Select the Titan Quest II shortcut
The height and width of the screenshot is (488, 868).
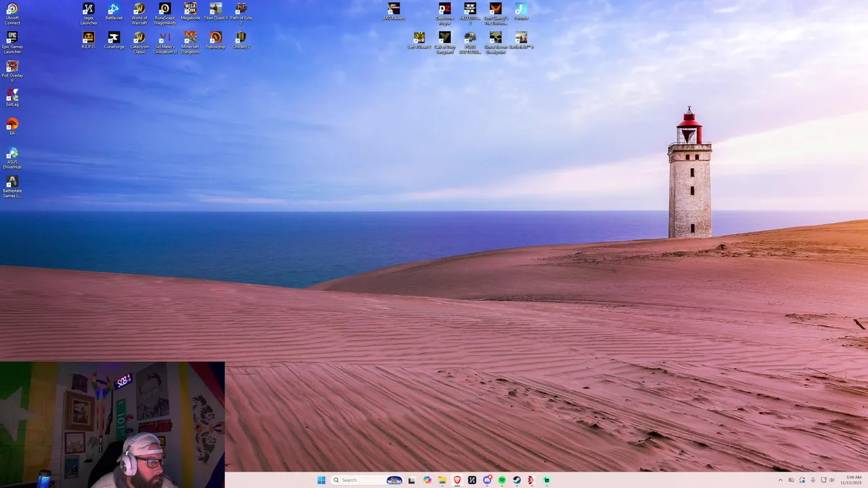point(216,12)
